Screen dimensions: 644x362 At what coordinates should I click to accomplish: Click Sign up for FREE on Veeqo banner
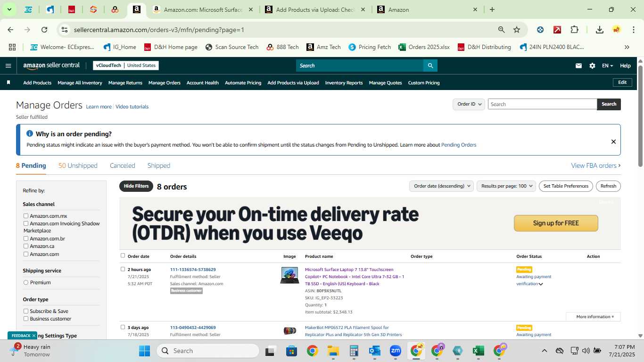tap(556, 223)
